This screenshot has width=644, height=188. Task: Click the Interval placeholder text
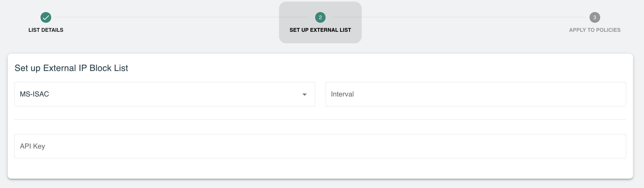342,94
